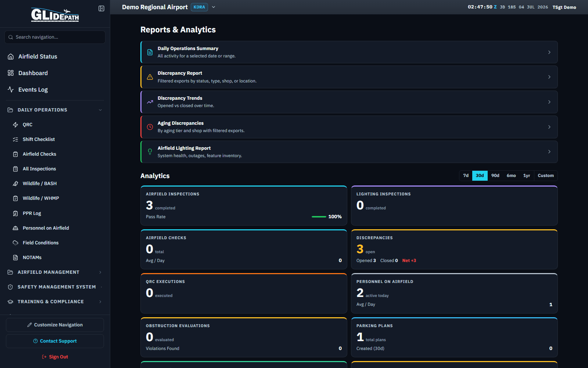588x368 pixels.
Task: Click the Discrepancies card heading
Action: [x=374, y=238]
